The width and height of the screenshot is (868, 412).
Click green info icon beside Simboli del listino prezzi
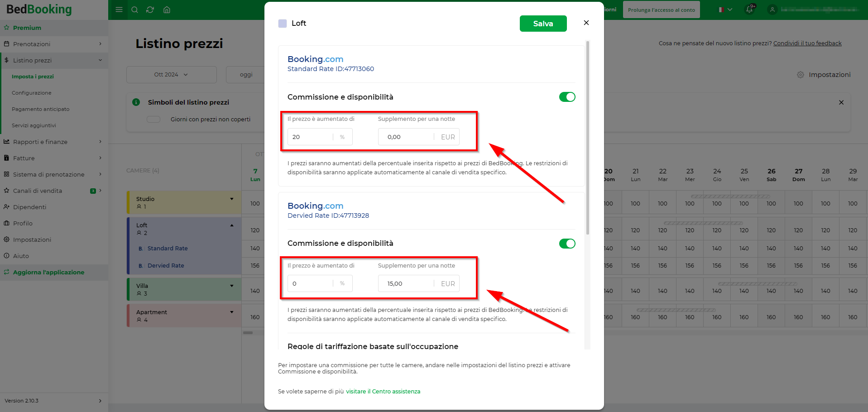(136, 102)
